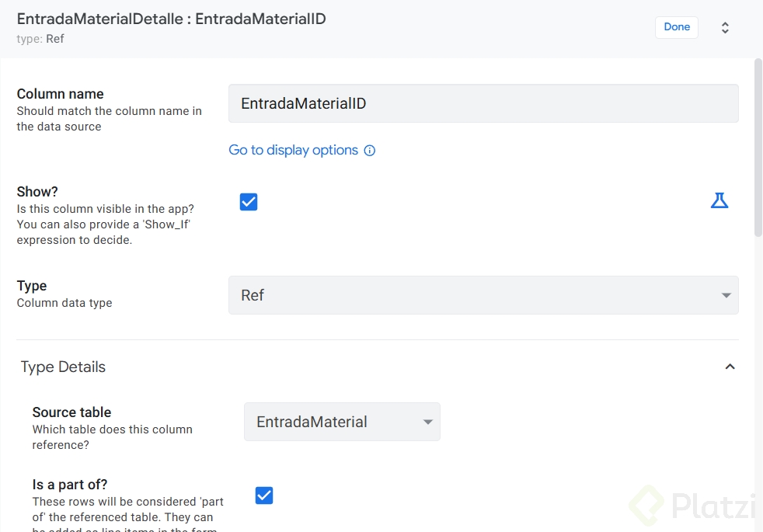Click the EntradaMaterialDetalle : EntradaMaterialID title
The height and width of the screenshot is (532, 763).
[x=171, y=19]
